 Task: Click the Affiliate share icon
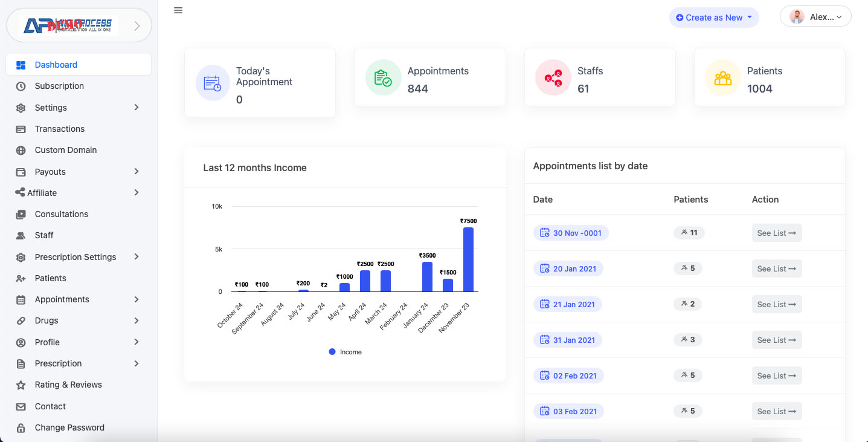(x=21, y=193)
